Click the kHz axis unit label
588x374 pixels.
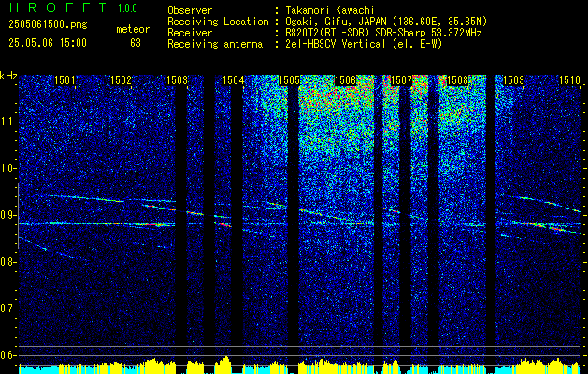(8, 76)
